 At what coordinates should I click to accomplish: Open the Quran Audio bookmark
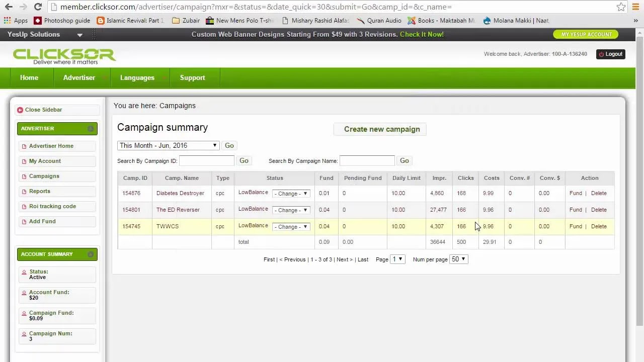tap(379, 21)
